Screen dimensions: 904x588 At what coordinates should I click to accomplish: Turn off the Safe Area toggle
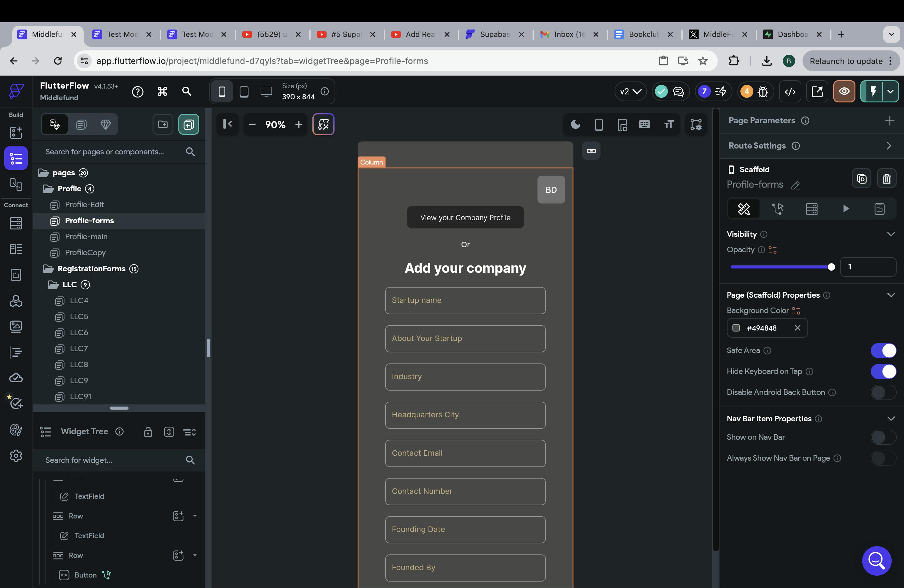pos(883,350)
